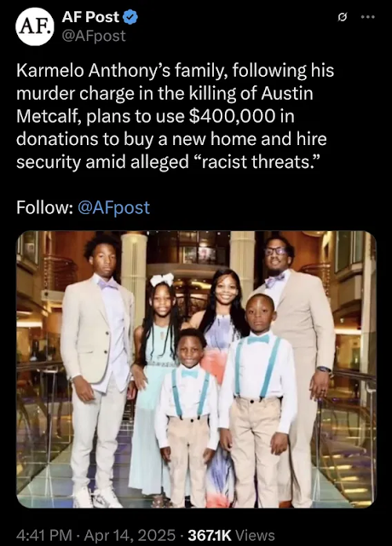Click "Austin" in the tweet text
Viewport: 392px width, 546px height.
click(x=287, y=94)
